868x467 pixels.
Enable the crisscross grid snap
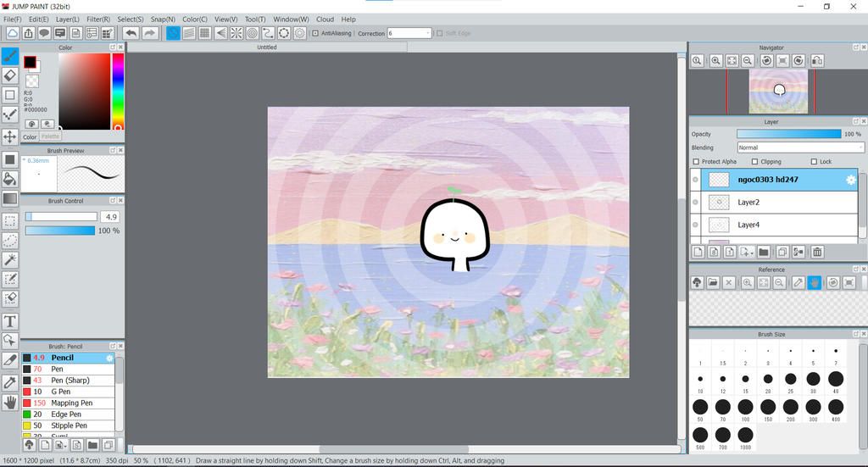pyautogui.click(x=205, y=33)
